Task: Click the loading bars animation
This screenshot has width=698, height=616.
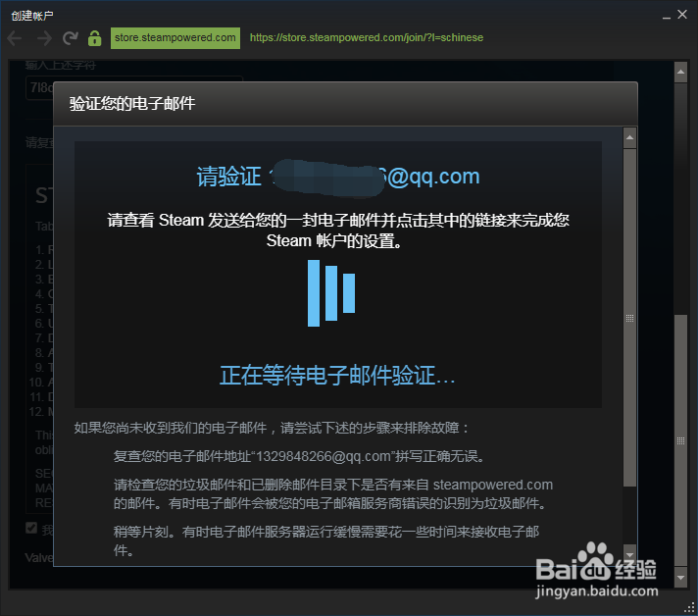Action: [331, 293]
